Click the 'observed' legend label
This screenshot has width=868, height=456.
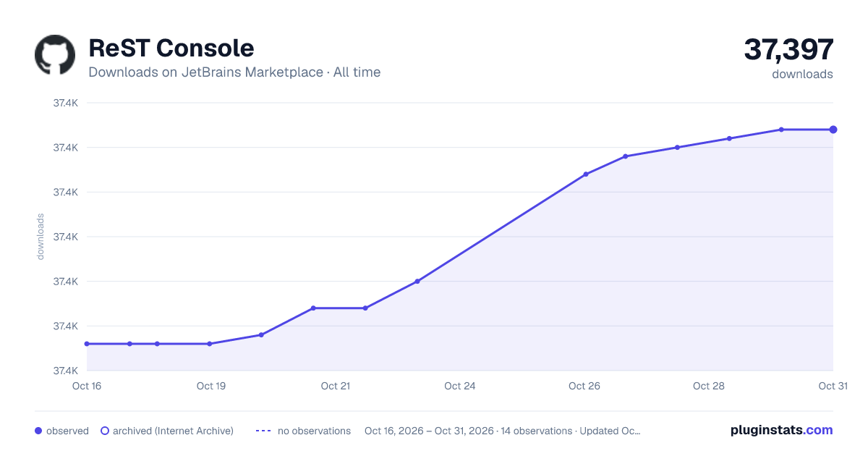click(67, 431)
